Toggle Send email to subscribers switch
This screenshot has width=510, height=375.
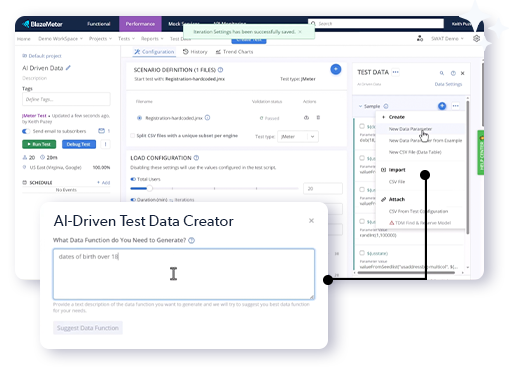(26, 131)
